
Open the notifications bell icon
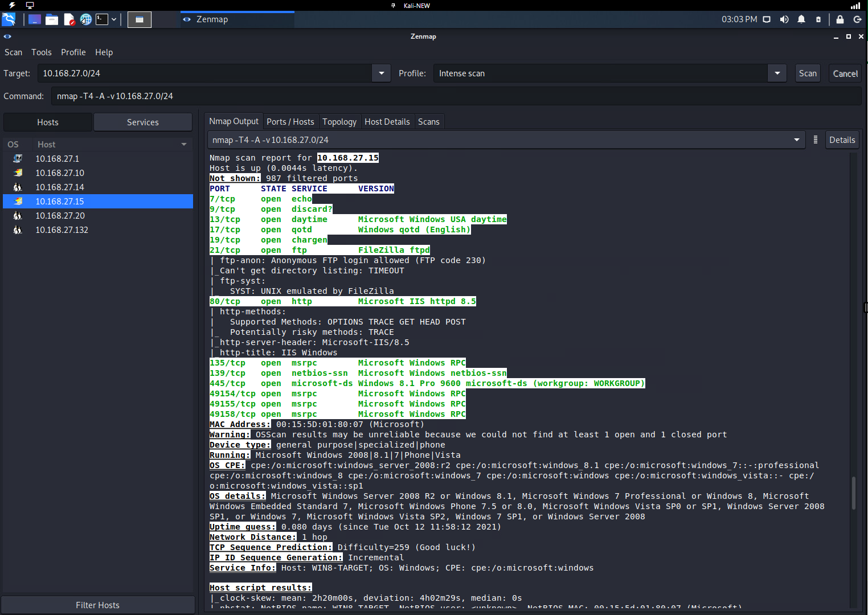pyautogui.click(x=801, y=19)
